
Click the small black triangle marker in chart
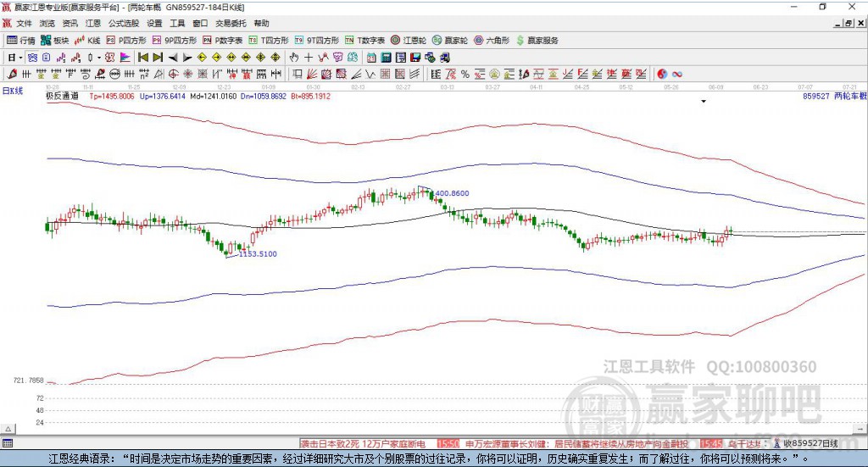click(x=704, y=101)
